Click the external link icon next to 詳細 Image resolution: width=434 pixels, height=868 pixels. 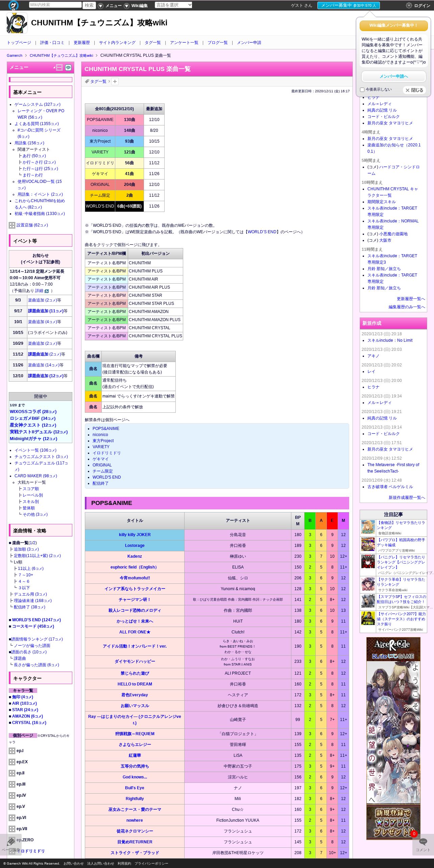click(47, 291)
